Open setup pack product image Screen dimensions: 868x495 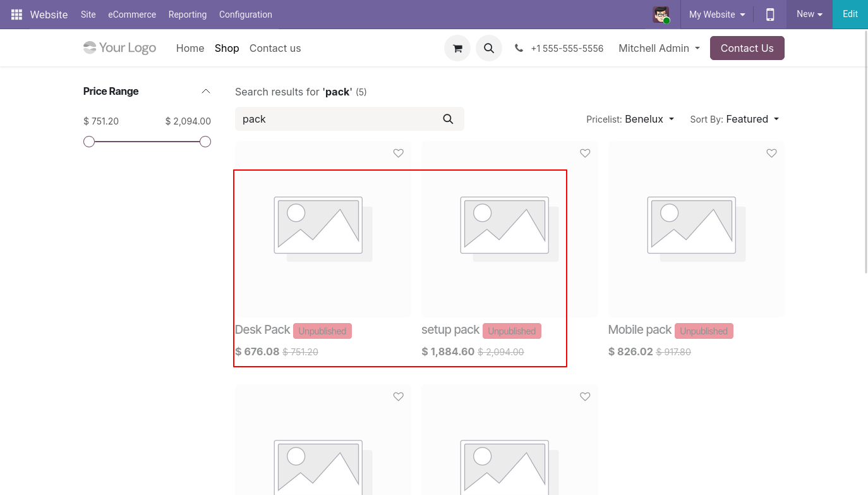[x=509, y=229]
